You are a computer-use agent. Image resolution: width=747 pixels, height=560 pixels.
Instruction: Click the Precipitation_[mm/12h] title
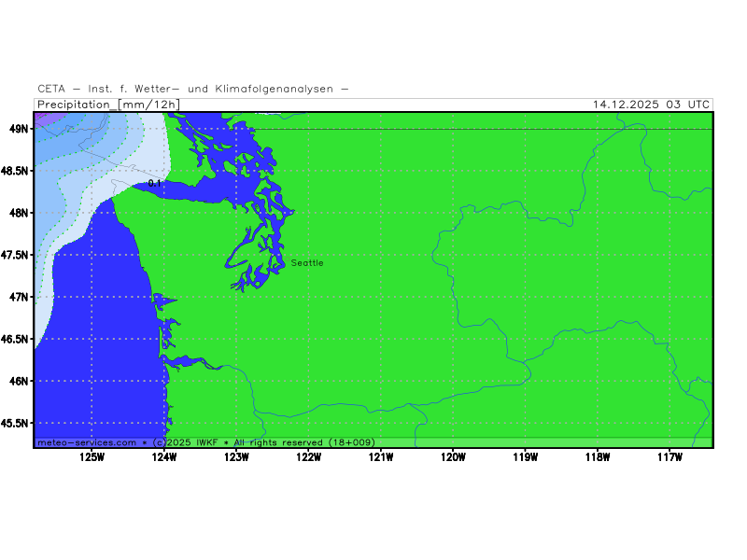(108, 105)
